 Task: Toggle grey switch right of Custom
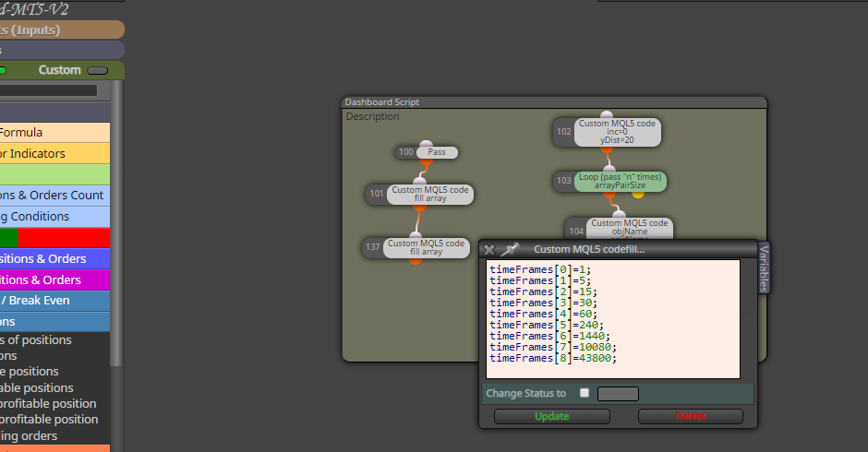click(x=98, y=70)
